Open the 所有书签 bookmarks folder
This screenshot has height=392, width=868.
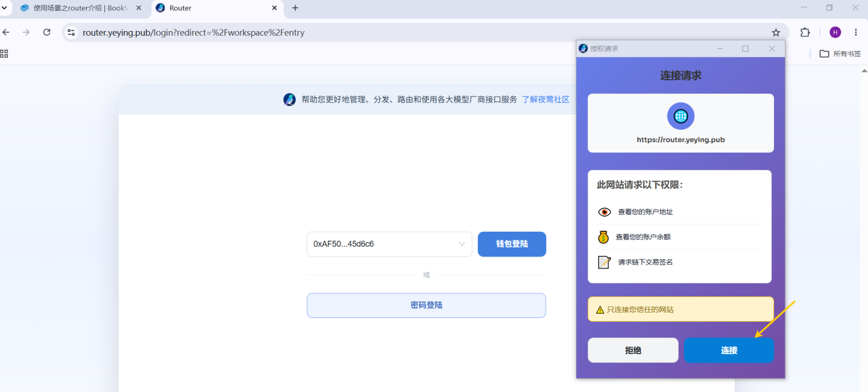pos(841,54)
